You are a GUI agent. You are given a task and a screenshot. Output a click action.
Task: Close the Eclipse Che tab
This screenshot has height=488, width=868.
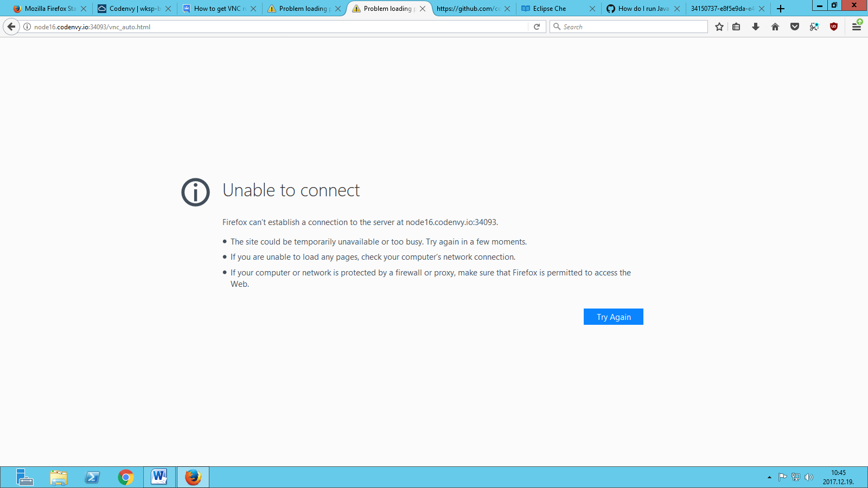(x=592, y=9)
